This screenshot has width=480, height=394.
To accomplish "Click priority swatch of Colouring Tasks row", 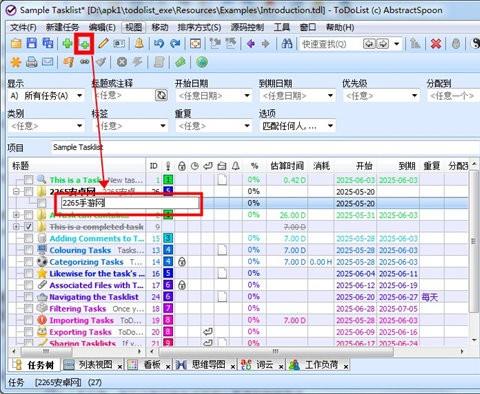I will click(168, 250).
